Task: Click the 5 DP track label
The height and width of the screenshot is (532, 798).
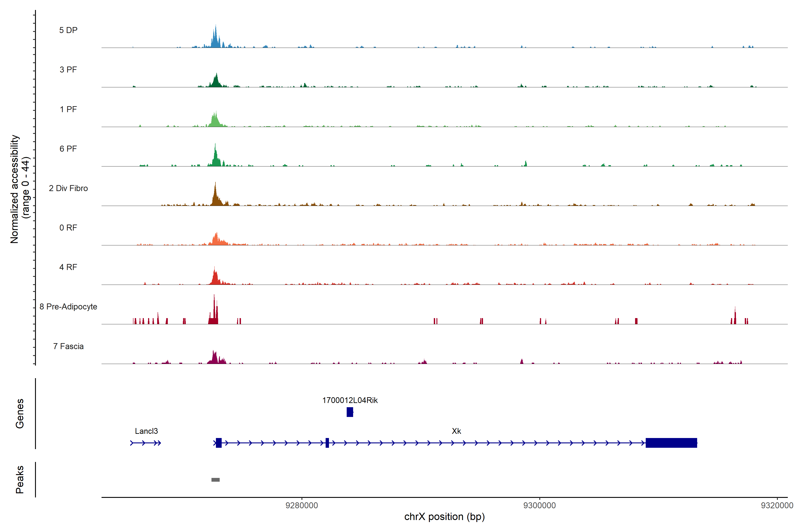Action: [68, 30]
